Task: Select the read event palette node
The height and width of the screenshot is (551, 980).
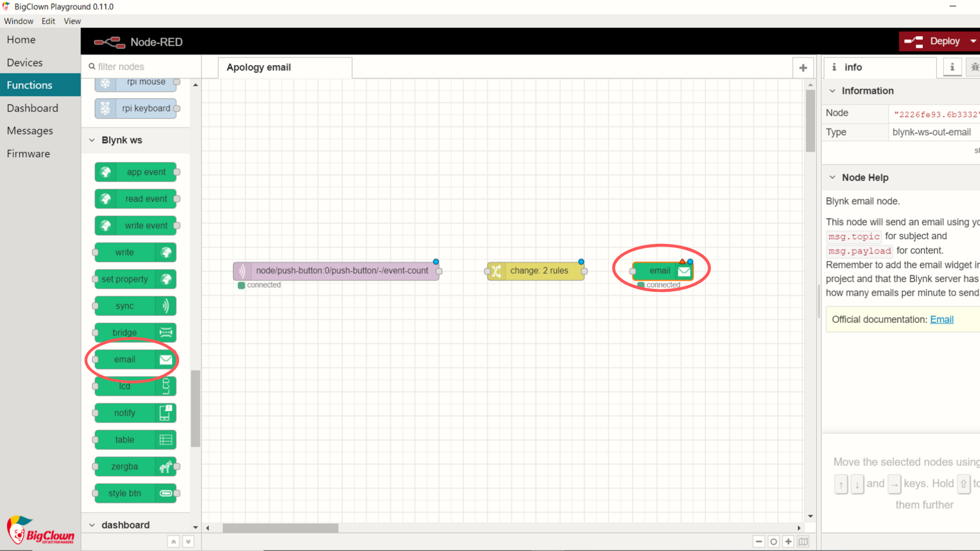Action: click(136, 199)
